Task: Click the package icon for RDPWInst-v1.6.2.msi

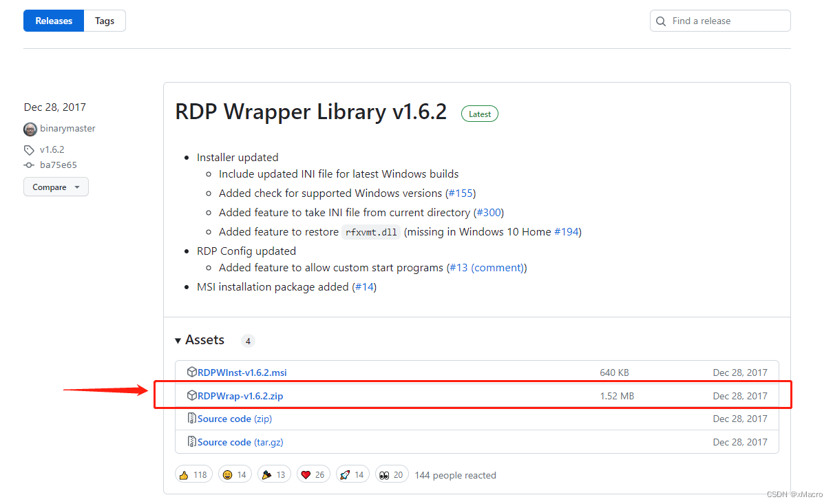Action: pos(192,372)
